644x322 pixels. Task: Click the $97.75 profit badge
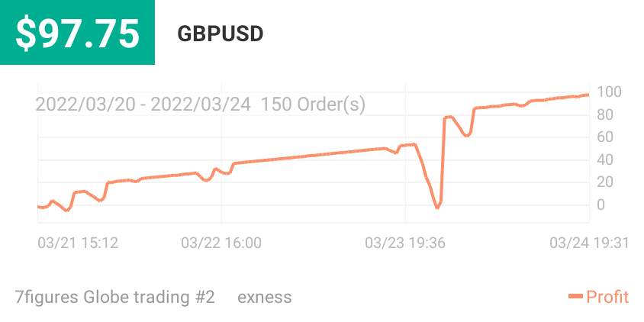point(77,33)
